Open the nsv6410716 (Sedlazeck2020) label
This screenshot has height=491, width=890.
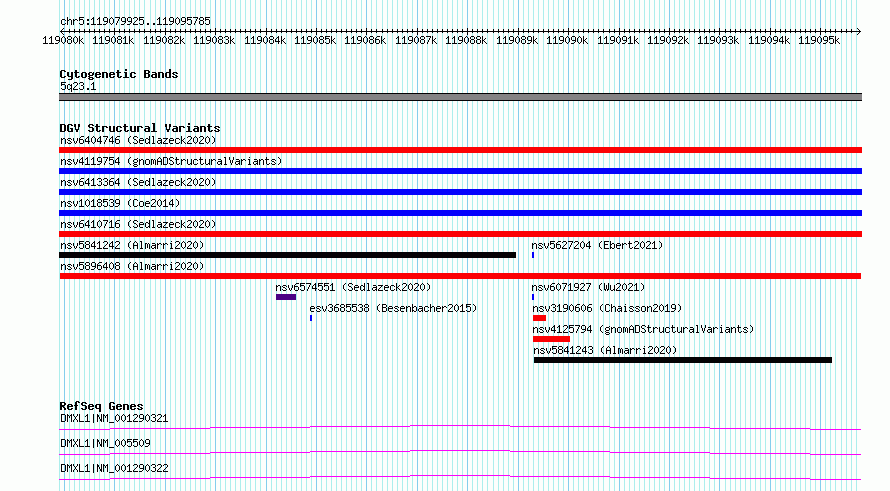click(x=138, y=224)
